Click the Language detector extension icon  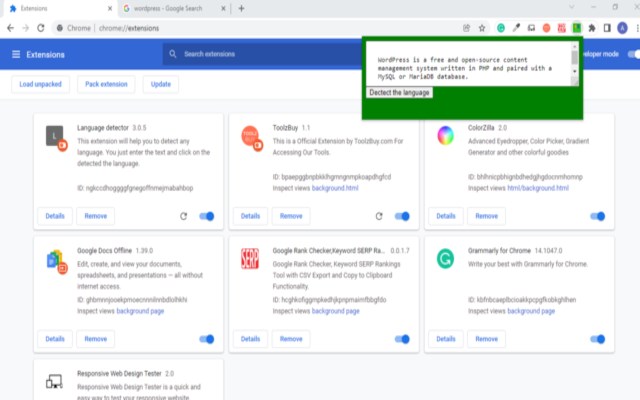coord(56,138)
